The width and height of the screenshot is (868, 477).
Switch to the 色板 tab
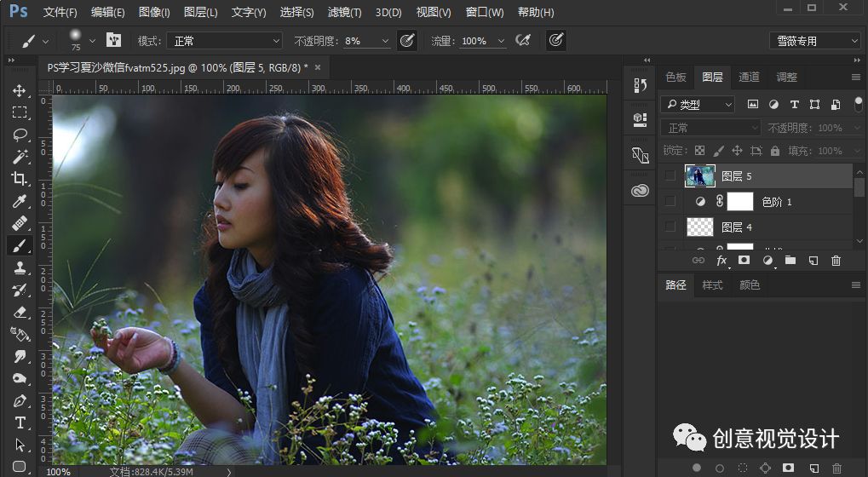point(675,77)
